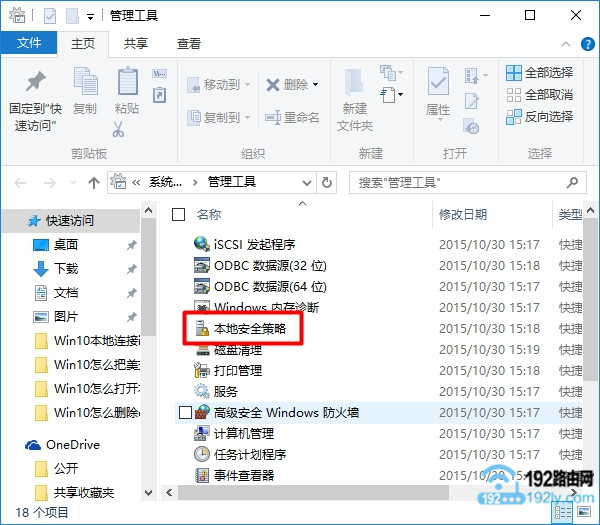600x525 pixels.
Task: Click 反向选择 button
Action: click(x=540, y=116)
